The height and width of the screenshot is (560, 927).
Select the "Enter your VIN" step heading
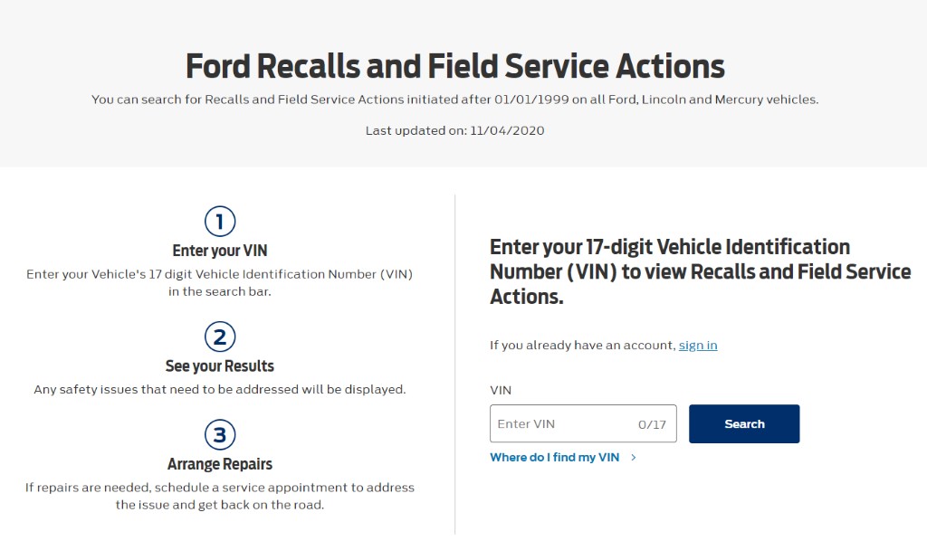[220, 251]
